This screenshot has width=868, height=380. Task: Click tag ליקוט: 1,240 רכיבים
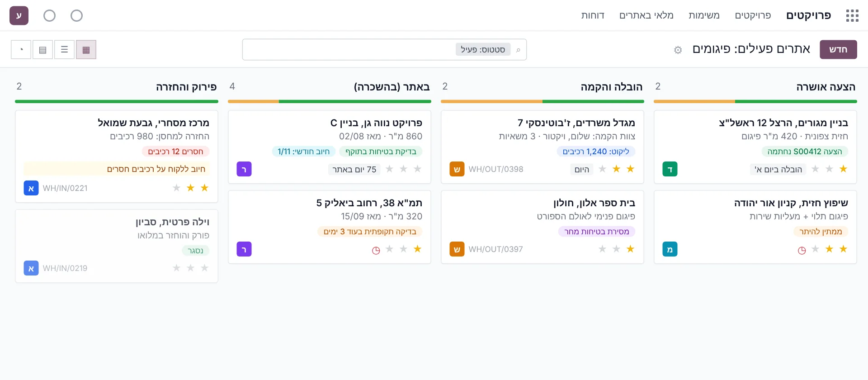point(596,152)
